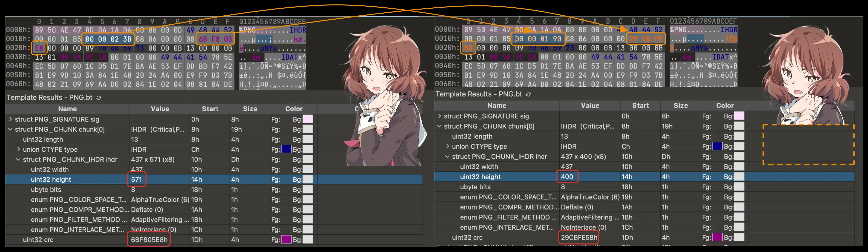Expand struct PNG_SIGNATURE sig in right panel
The image size is (868, 252).
point(440,116)
